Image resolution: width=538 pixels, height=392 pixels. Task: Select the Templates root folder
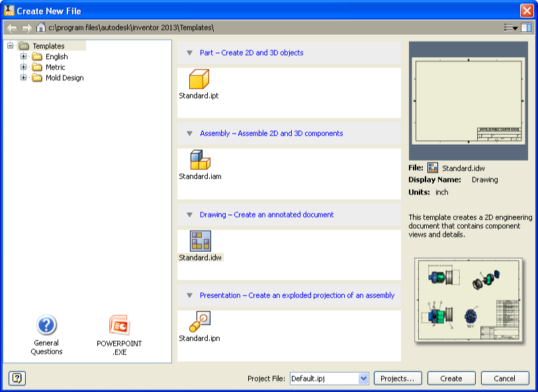(48, 46)
